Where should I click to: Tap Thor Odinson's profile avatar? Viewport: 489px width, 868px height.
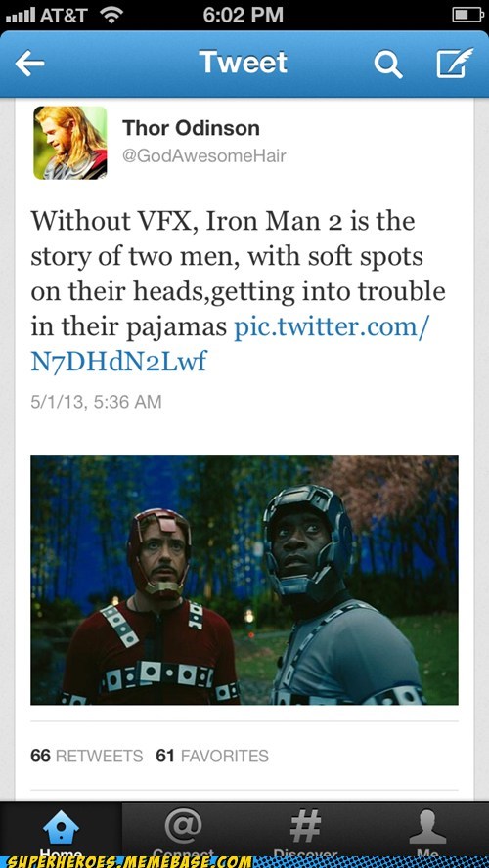pyautogui.click(x=69, y=143)
